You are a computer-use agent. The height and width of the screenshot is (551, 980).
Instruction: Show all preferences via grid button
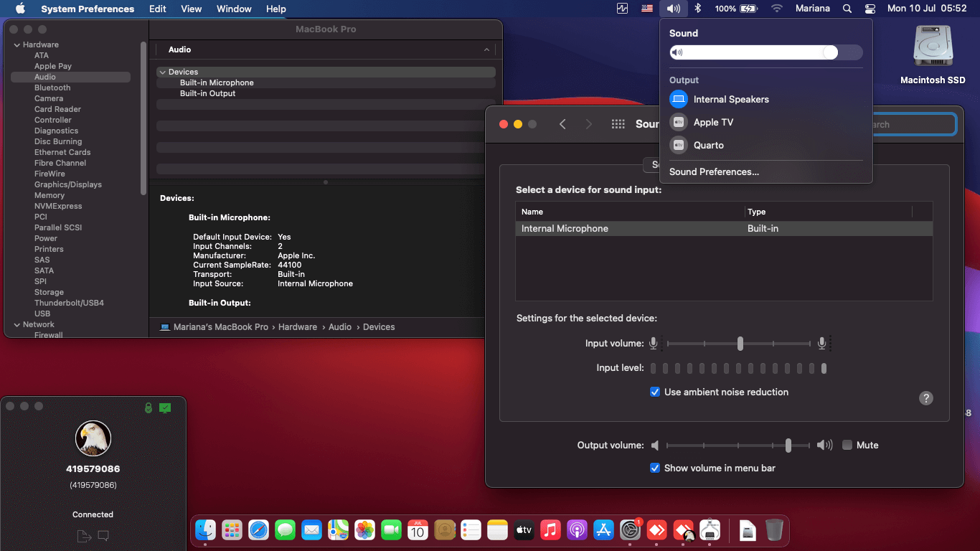coord(618,124)
